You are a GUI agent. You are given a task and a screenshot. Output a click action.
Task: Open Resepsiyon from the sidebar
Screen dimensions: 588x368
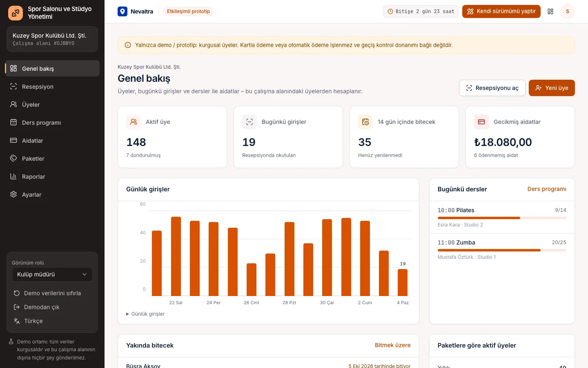pos(52,86)
